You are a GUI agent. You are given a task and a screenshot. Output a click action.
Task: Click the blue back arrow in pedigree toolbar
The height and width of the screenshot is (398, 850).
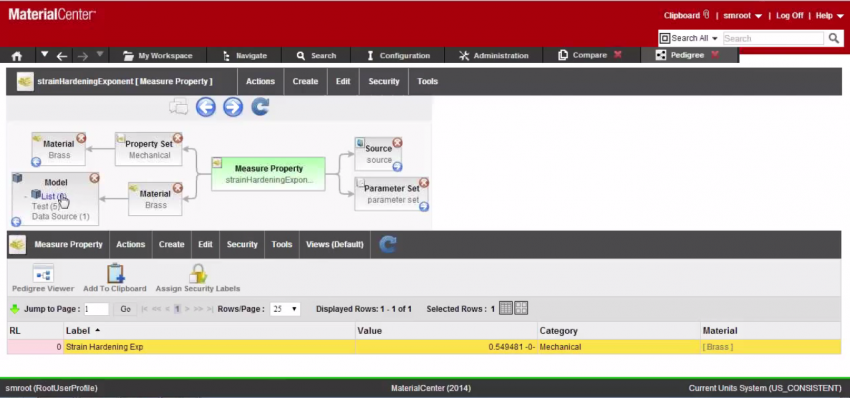point(206,107)
